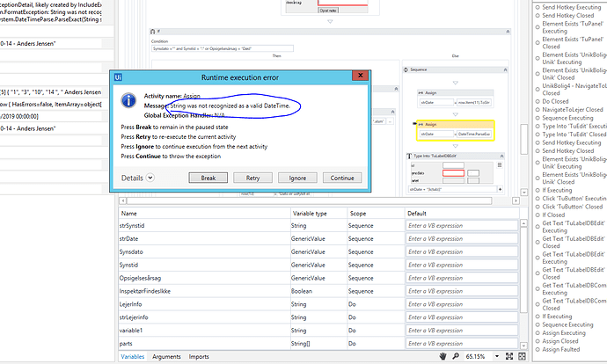Click the designer vertical scrollbar thumb

524,139
